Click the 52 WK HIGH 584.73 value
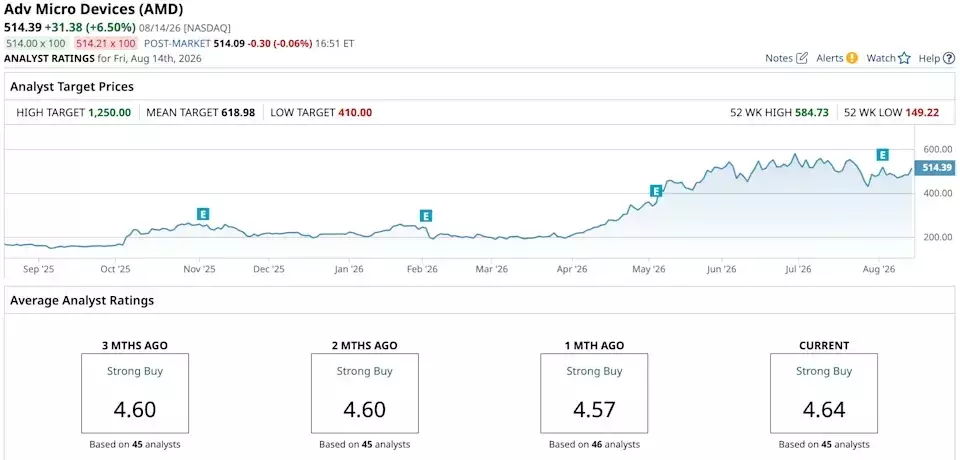960x460 pixels. point(812,113)
